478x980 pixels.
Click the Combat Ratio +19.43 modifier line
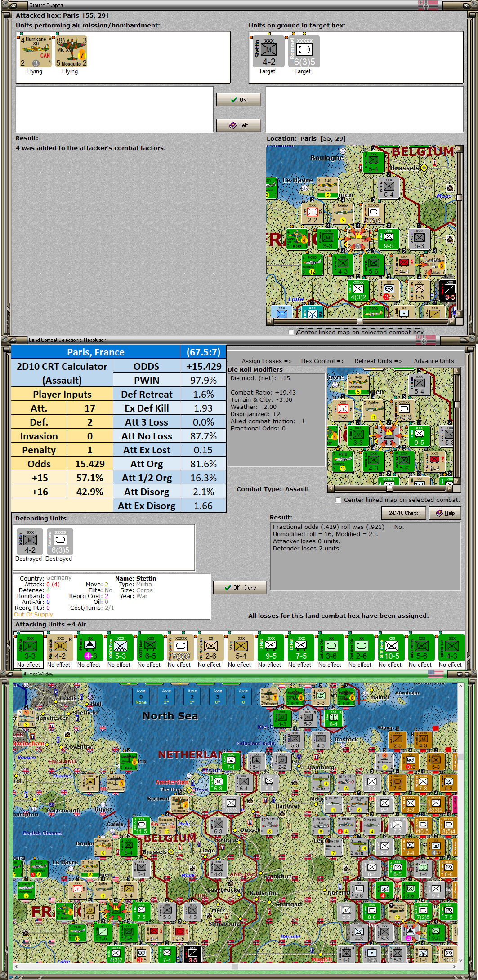pos(263,392)
